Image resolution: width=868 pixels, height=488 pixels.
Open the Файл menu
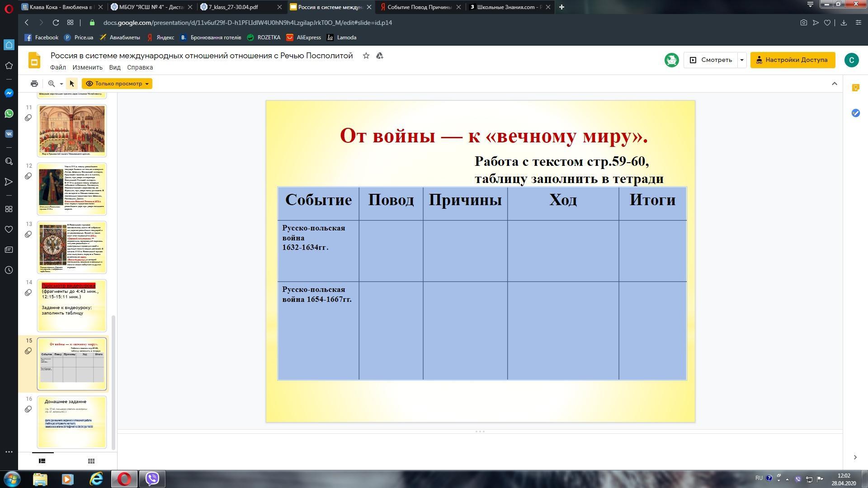point(58,67)
